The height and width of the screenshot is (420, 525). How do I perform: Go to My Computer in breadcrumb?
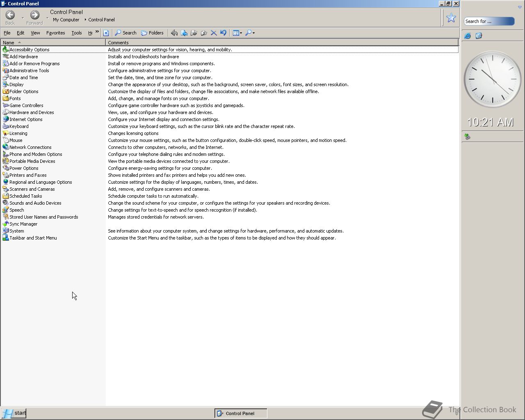coord(66,20)
